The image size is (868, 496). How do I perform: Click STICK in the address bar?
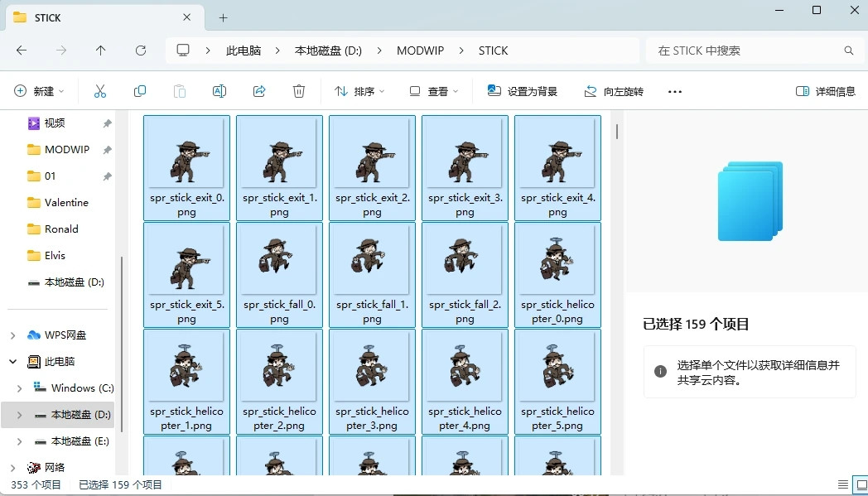pos(494,51)
